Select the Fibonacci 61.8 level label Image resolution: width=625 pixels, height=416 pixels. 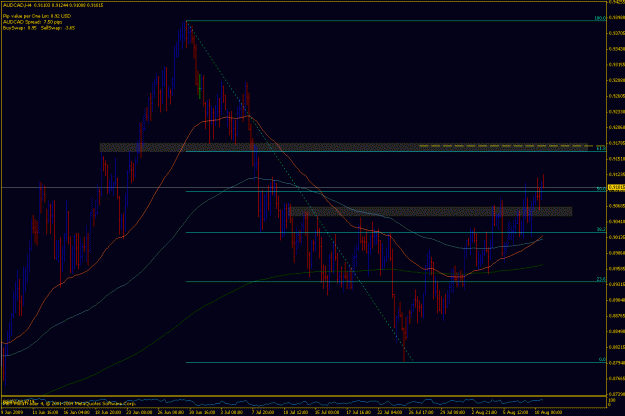coord(601,148)
